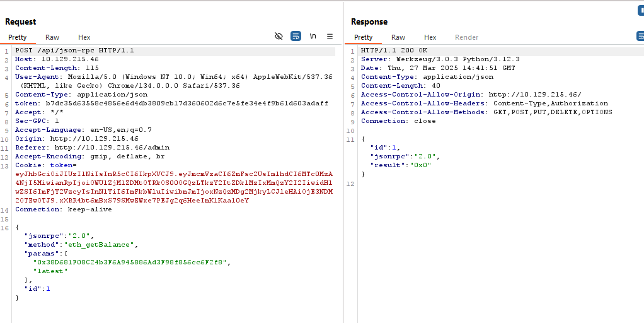Click the layout icon above Response panel

(x=641, y=11)
